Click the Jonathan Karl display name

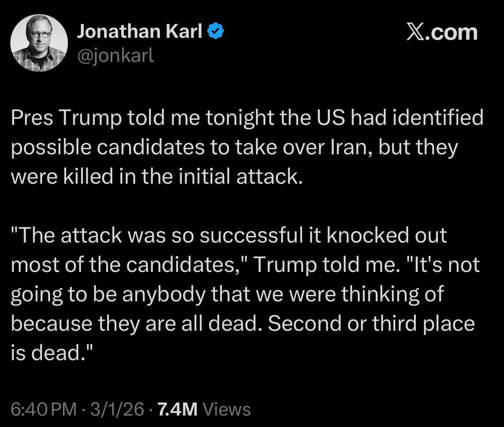140,31
